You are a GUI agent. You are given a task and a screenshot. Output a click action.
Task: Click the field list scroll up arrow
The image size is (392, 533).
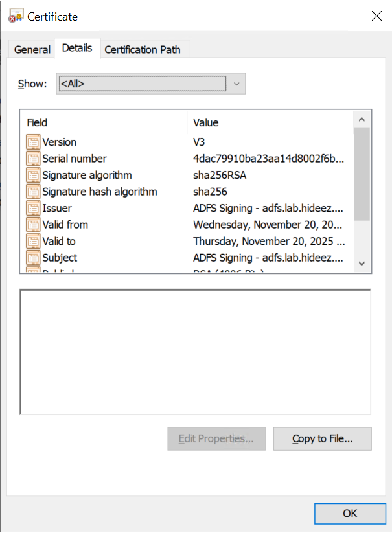(x=362, y=119)
